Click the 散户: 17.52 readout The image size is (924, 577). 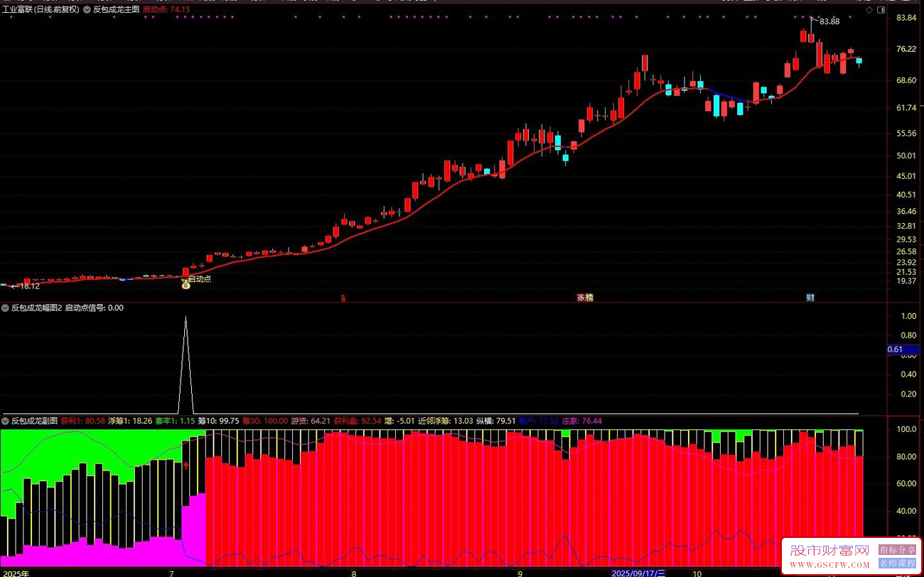pyautogui.click(x=539, y=421)
